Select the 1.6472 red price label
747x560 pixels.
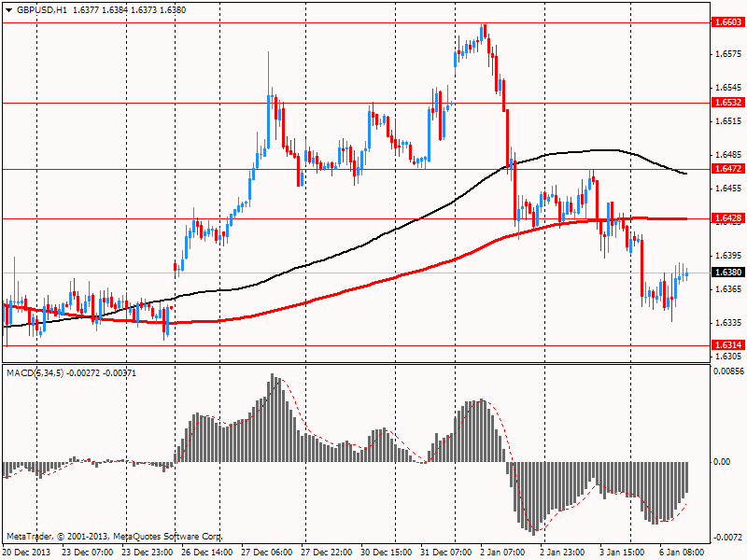click(x=729, y=169)
